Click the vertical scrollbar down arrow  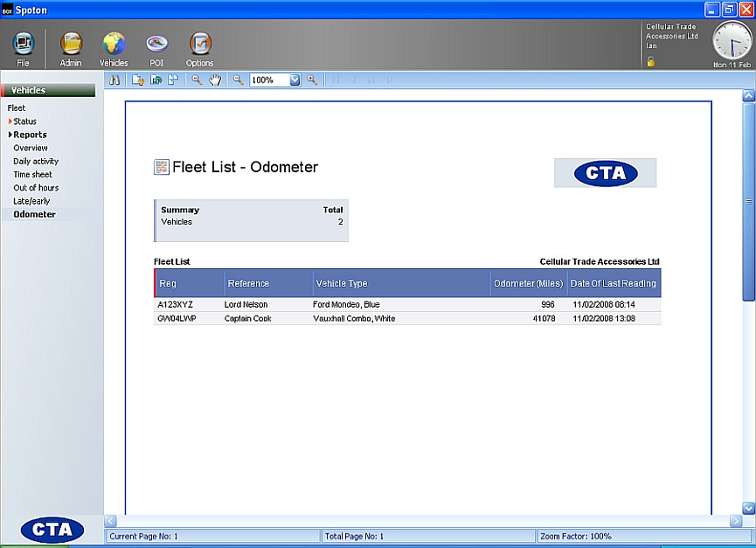pyautogui.click(x=748, y=508)
